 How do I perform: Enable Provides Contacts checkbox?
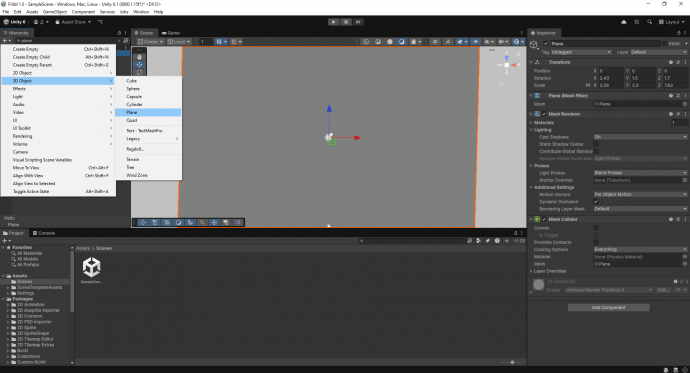coord(596,242)
